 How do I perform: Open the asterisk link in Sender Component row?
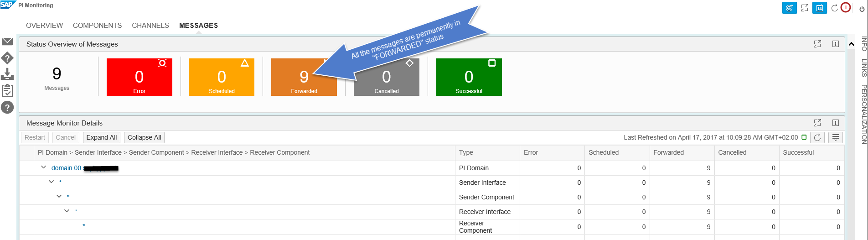click(x=68, y=197)
